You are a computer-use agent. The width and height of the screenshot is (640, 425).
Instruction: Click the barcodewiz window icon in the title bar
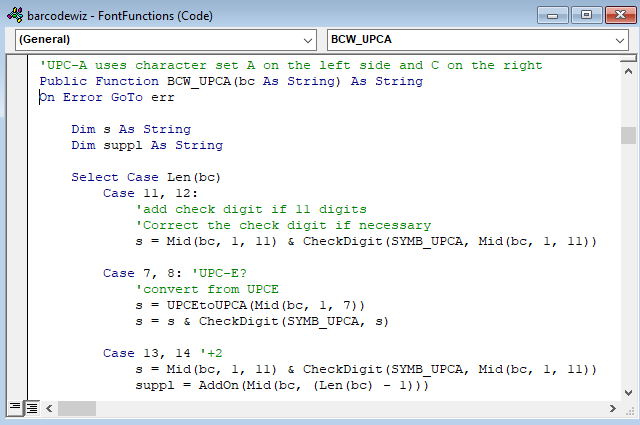pyautogui.click(x=15, y=16)
